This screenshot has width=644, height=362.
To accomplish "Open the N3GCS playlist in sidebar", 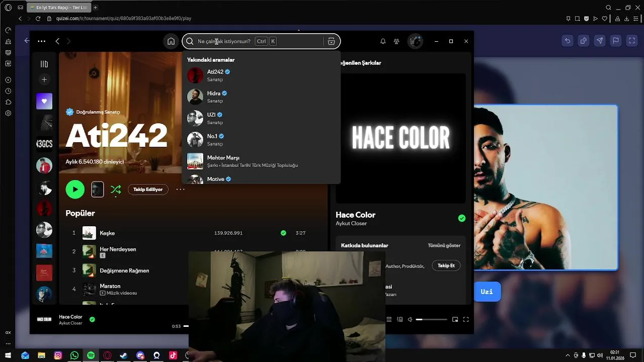I will click(44, 144).
